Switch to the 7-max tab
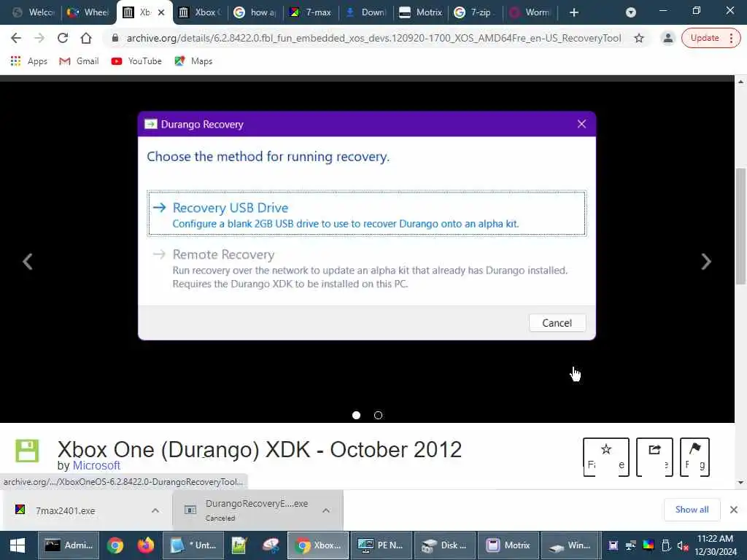Viewport: 747px width, 560px height. tap(311, 12)
